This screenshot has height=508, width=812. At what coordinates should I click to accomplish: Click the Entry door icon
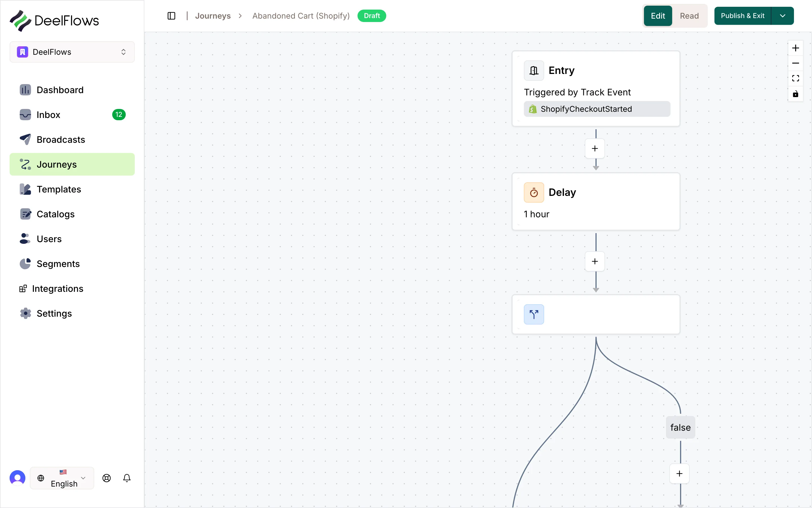tap(534, 71)
